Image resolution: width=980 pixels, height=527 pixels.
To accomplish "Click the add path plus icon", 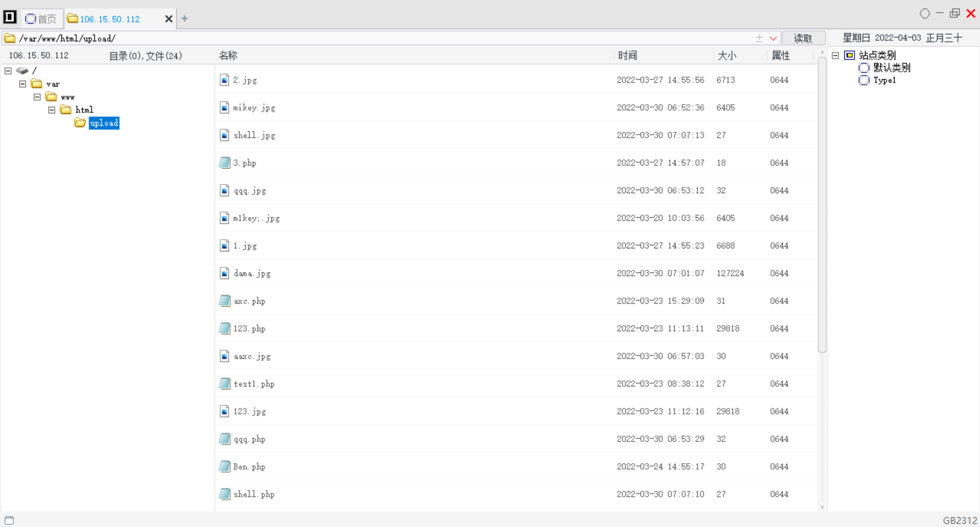I will pyautogui.click(x=759, y=38).
